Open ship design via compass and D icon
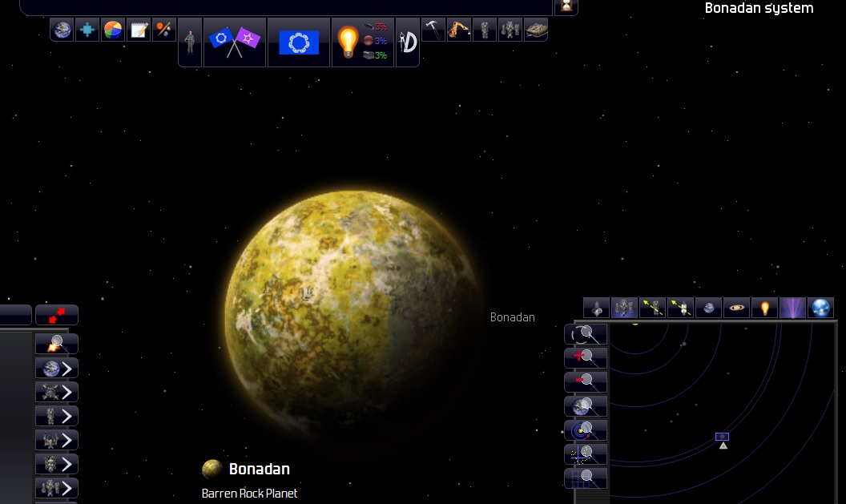 click(x=408, y=42)
